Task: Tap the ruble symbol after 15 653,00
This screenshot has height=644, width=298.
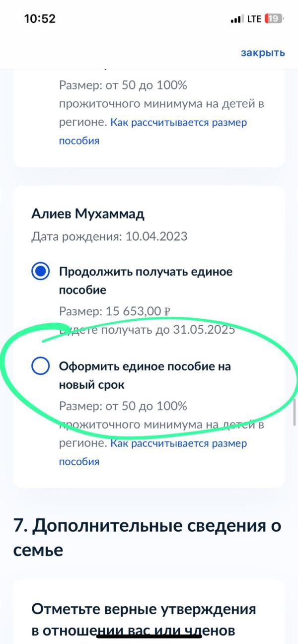Action: (167, 312)
